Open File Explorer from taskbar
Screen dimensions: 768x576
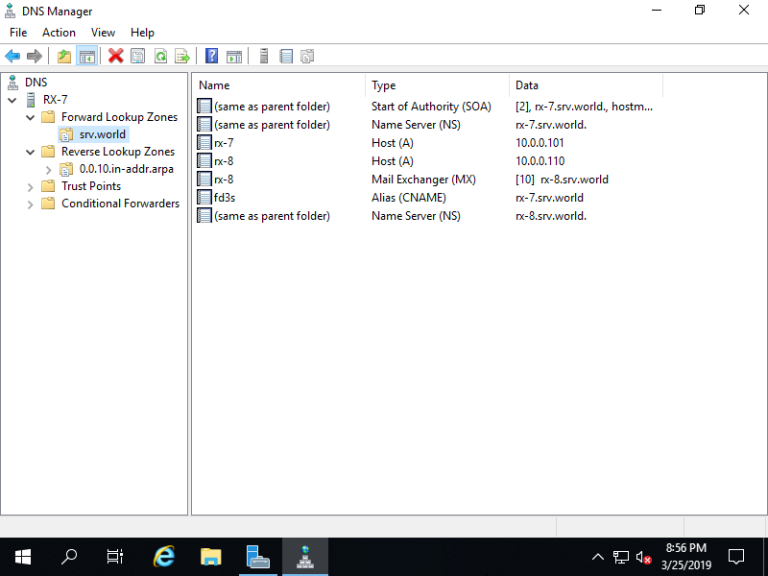click(211, 556)
